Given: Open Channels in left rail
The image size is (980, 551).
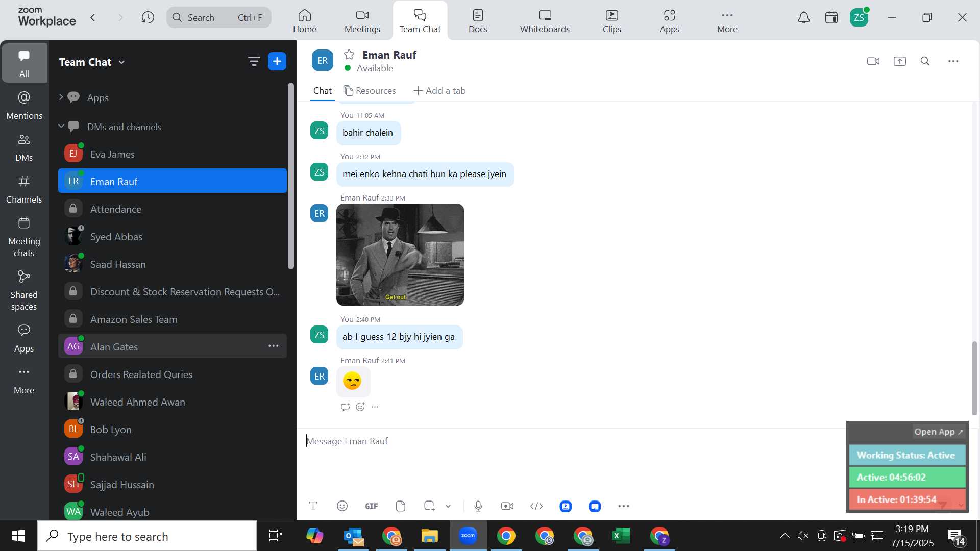Looking at the screenshot, I should pyautogui.click(x=24, y=189).
